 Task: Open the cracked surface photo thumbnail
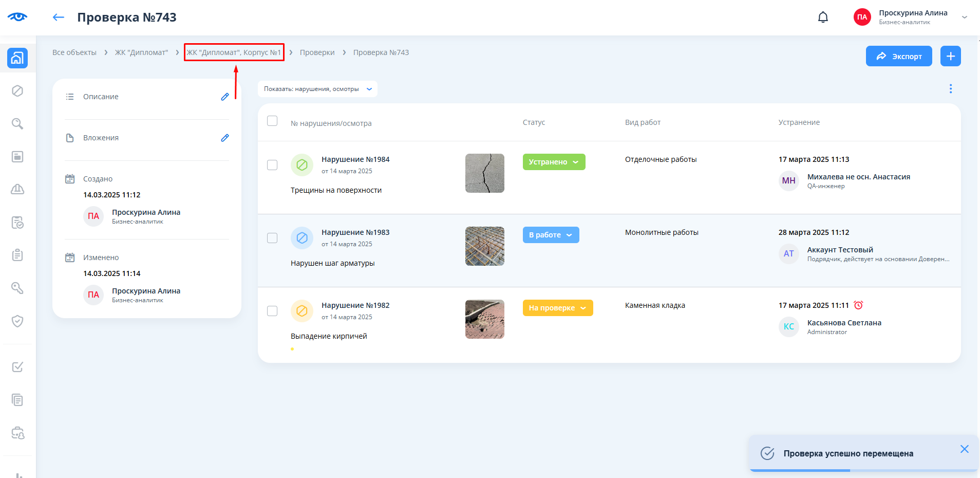coord(484,173)
